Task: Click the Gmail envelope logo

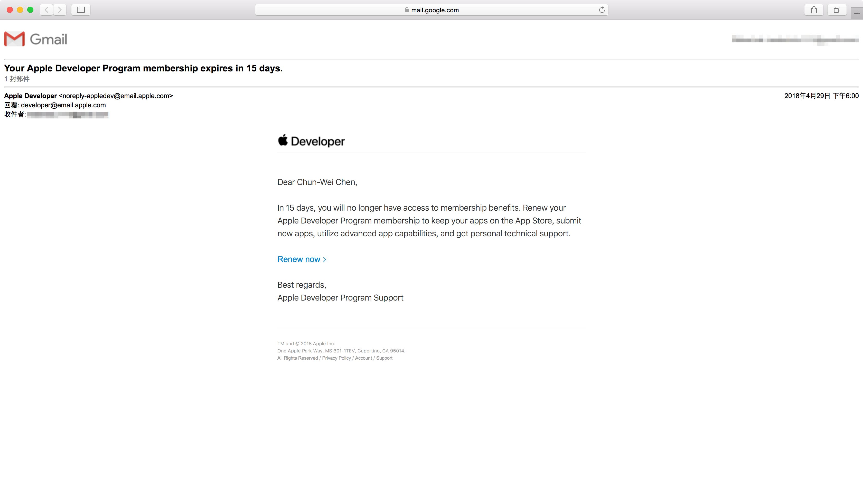Action: [x=14, y=39]
